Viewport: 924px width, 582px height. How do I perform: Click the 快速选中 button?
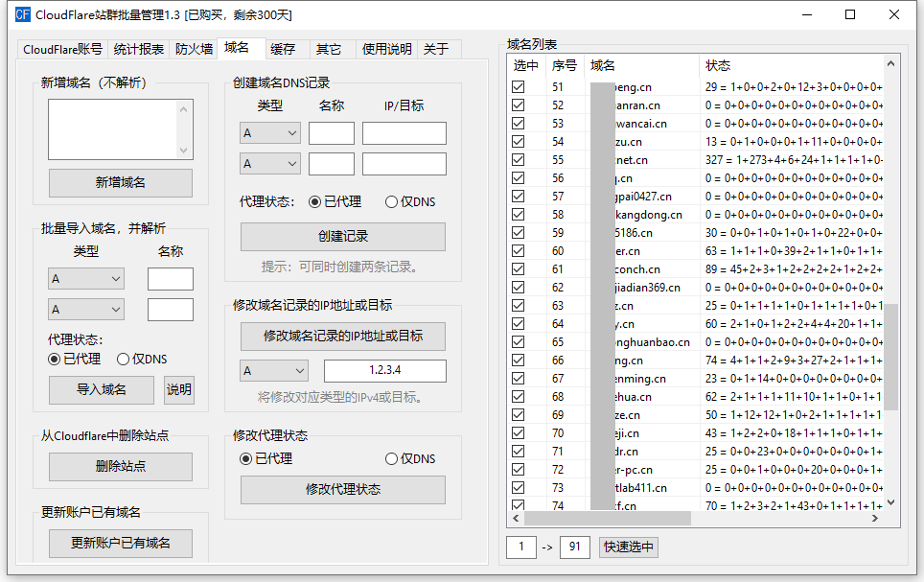tap(629, 547)
